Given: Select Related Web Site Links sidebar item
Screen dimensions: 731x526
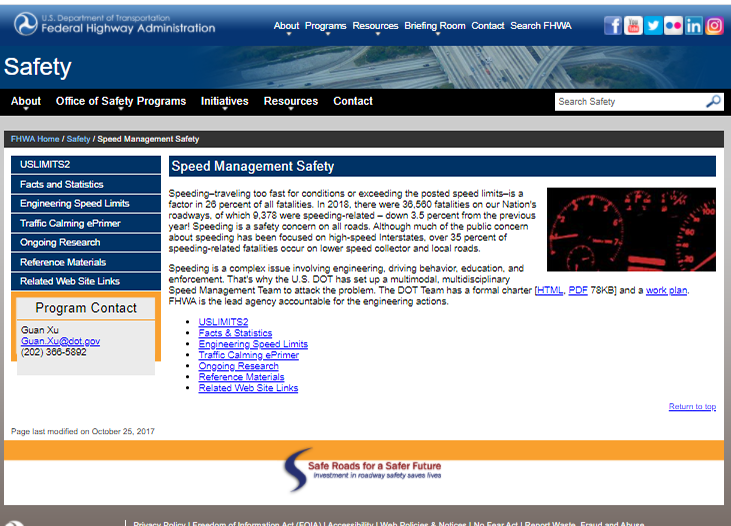Looking at the screenshot, I should (86, 281).
